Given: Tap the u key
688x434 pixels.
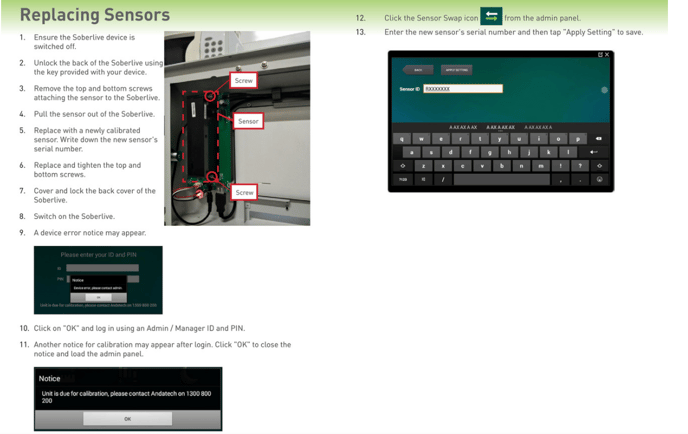Looking at the screenshot, I should pos(519,139).
